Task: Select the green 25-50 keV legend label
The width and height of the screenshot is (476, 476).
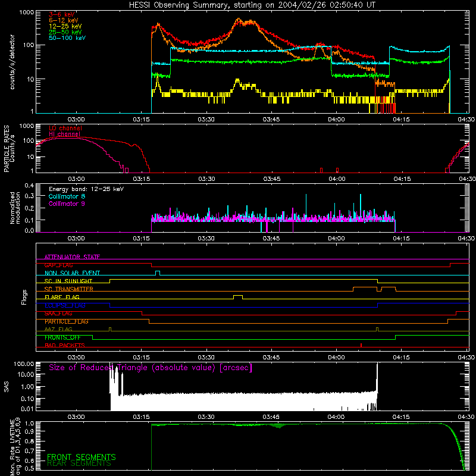Action: (65, 32)
